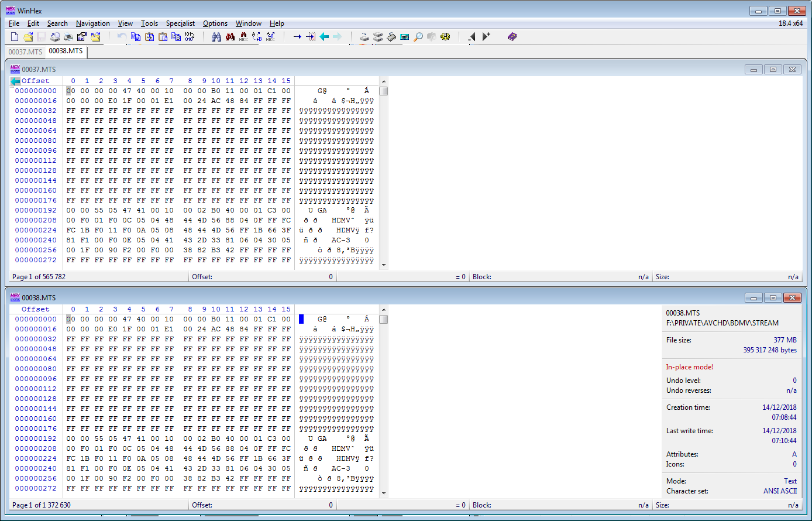Viewport: 812px width, 521px height.
Task: Click the Open RAM memory chip icon
Action: (391, 37)
